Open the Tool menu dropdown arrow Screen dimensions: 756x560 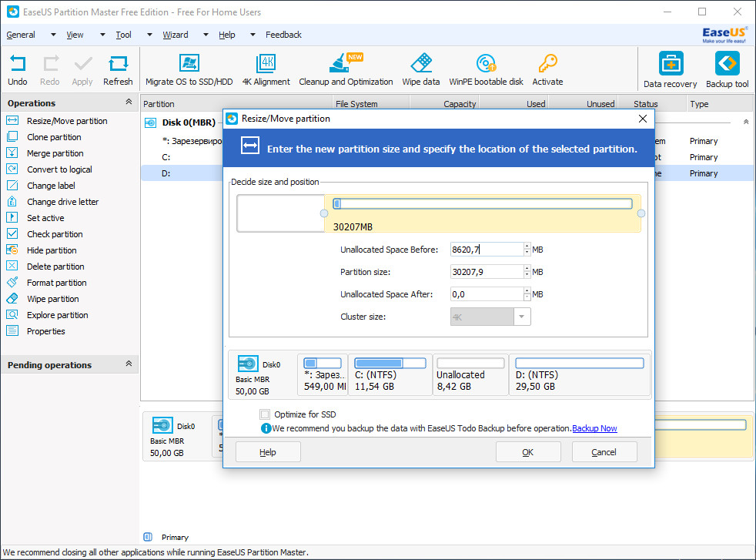pos(149,35)
